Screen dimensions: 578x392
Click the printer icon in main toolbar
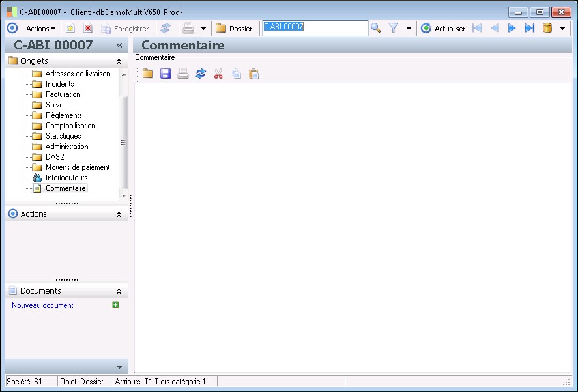pyautogui.click(x=188, y=29)
